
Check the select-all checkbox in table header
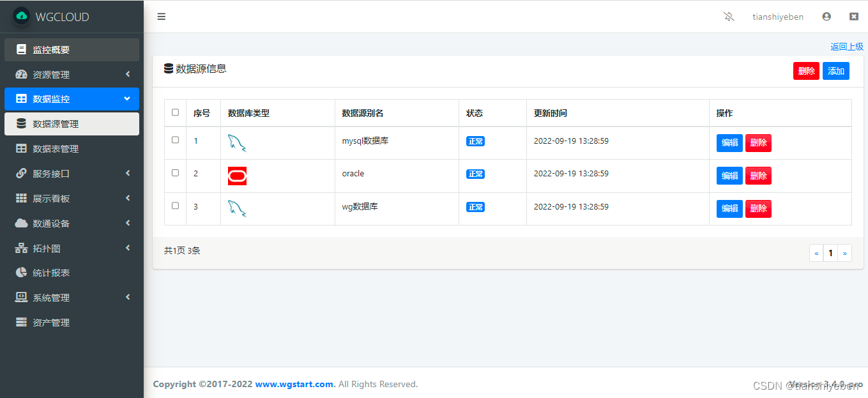[x=175, y=112]
